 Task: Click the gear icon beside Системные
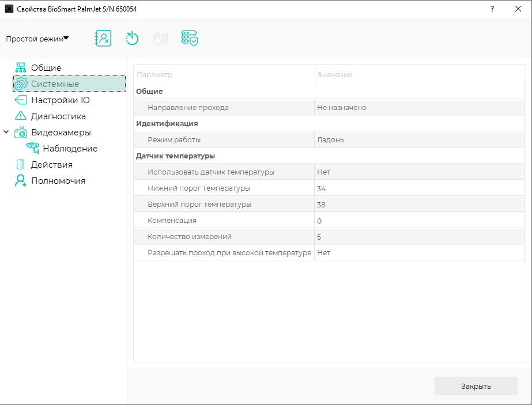coord(21,84)
